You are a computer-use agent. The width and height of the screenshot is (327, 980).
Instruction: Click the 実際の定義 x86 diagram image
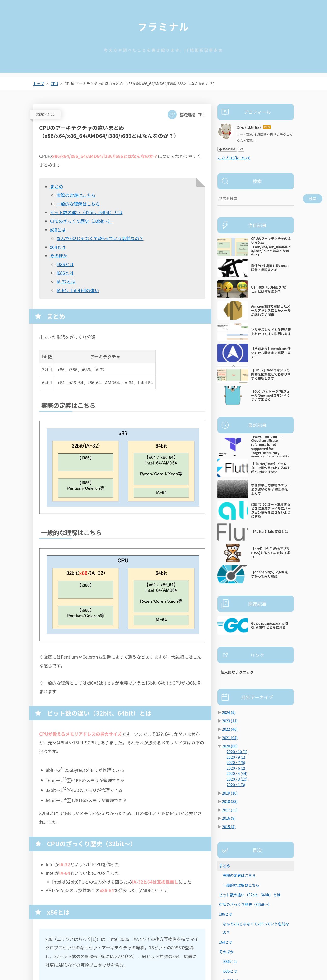click(122, 467)
